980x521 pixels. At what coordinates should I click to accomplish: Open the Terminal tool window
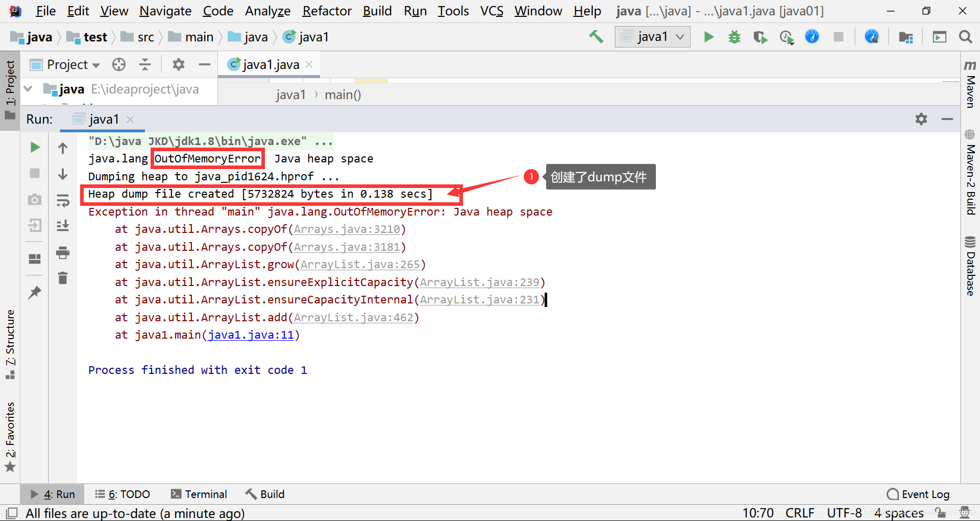tap(199, 494)
